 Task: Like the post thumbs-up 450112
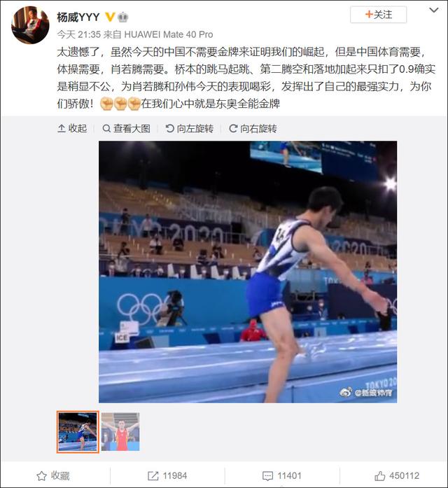click(397, 475)
